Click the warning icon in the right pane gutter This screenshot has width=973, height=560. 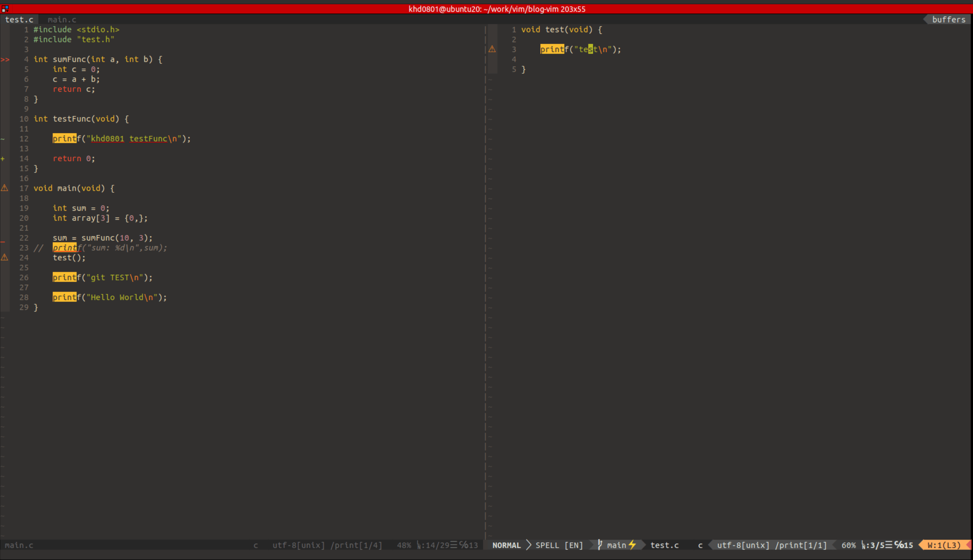pyautogui.click(x=492, y=49)
